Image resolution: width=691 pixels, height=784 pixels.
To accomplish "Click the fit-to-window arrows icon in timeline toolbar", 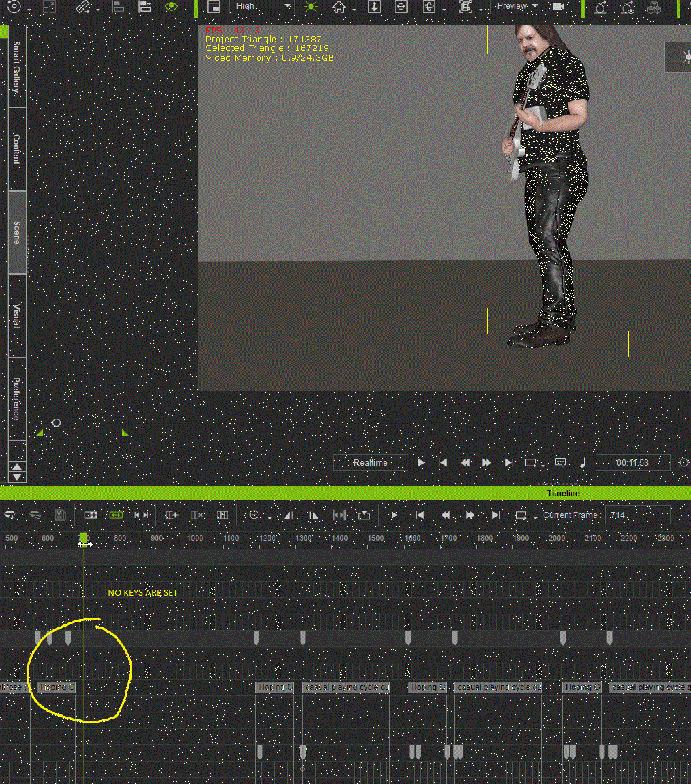I will [141, 515].
